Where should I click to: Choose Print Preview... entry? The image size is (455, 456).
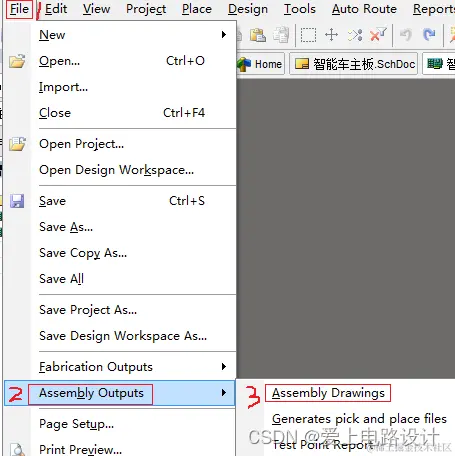pyautogui.click(x=133, y=449)
